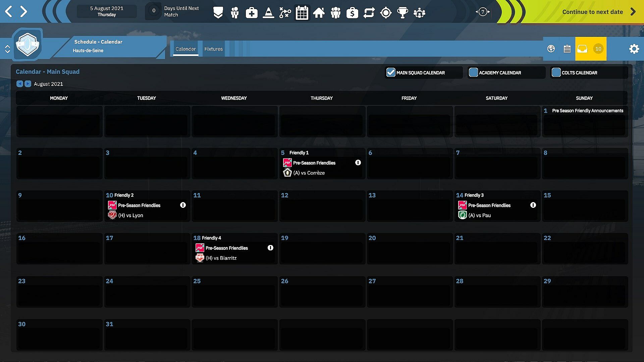Open the medical kit injuries icon
Screen dimensions: 644x362
[x=252, y=13]
